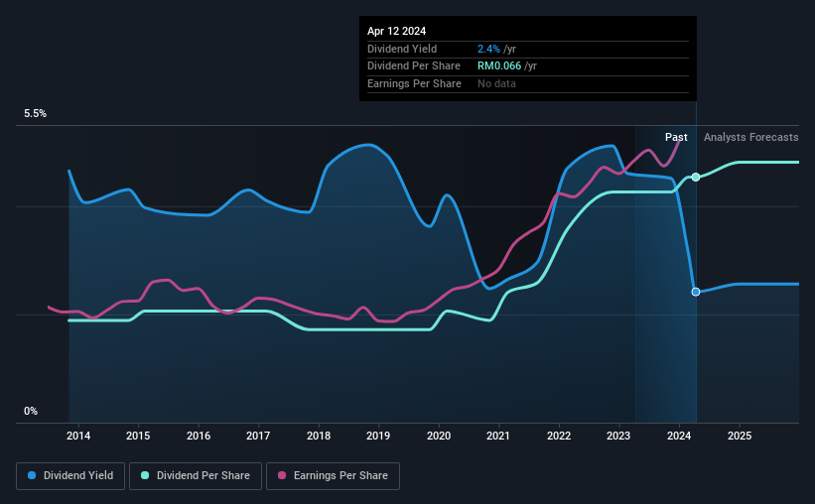This screenshot has width=815, height=504.
Task: Click the 'No data' earnings value
Action: tap(497, 83)
